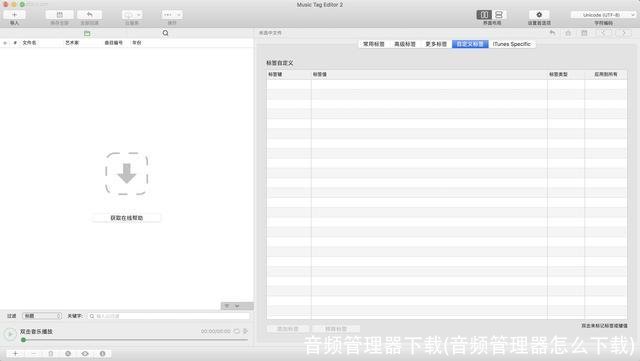Click the home-shaped icon in the tag panel header

pos(568,33)
